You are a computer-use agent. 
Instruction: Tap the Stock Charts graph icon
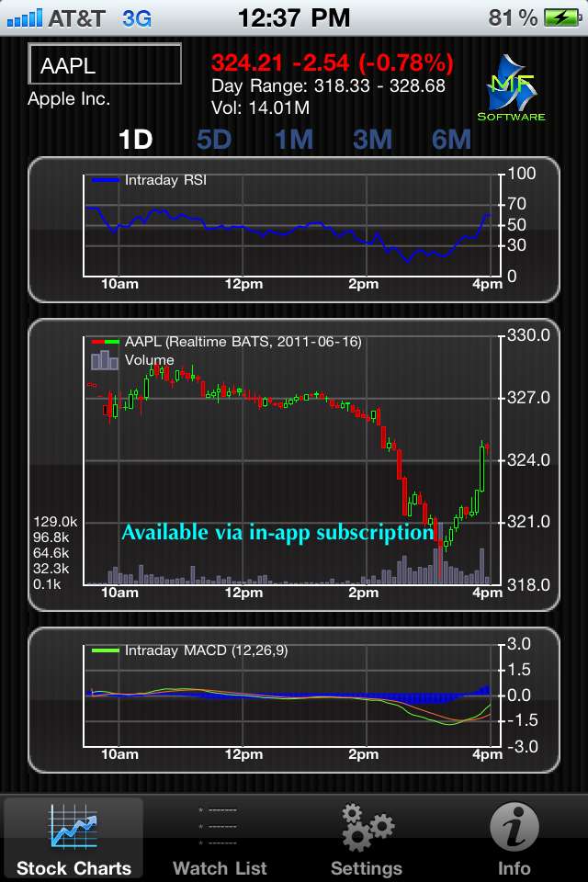pos(73,826)
